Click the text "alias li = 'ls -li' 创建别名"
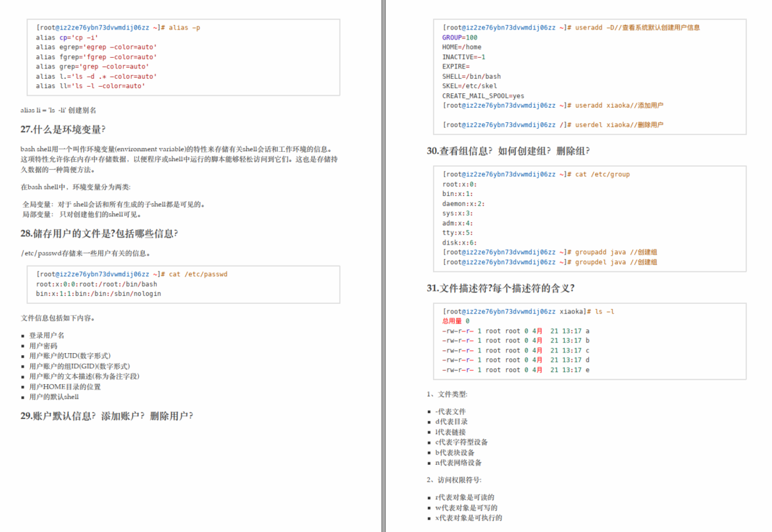 (x=58, y=110)
